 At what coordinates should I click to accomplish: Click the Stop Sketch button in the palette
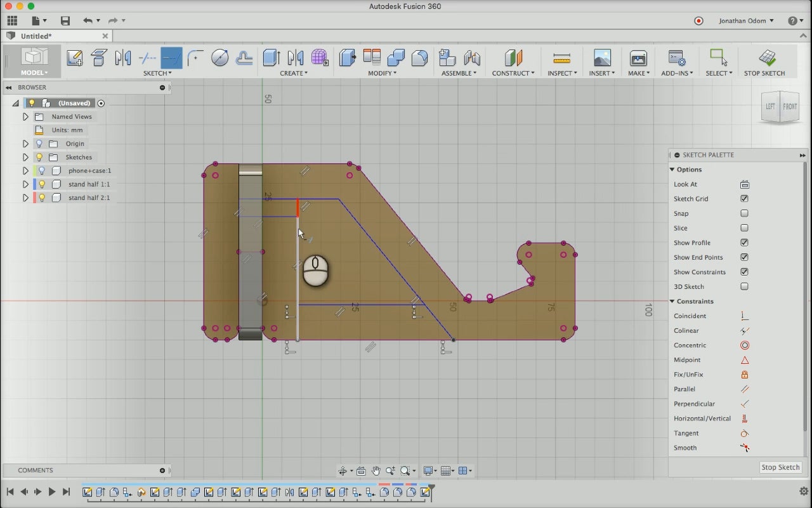point(780,467)
